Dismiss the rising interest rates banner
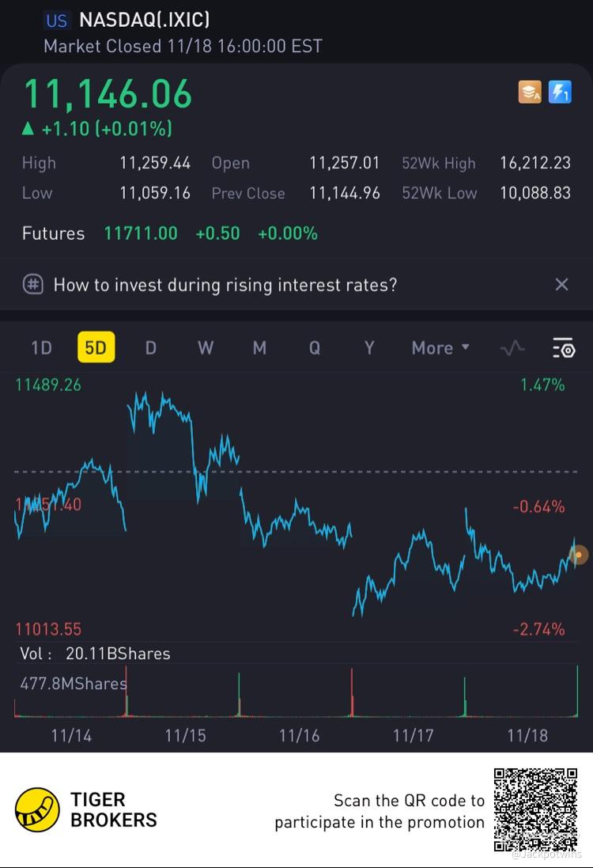This screenshot has height=868, width=593. point(561,285)
